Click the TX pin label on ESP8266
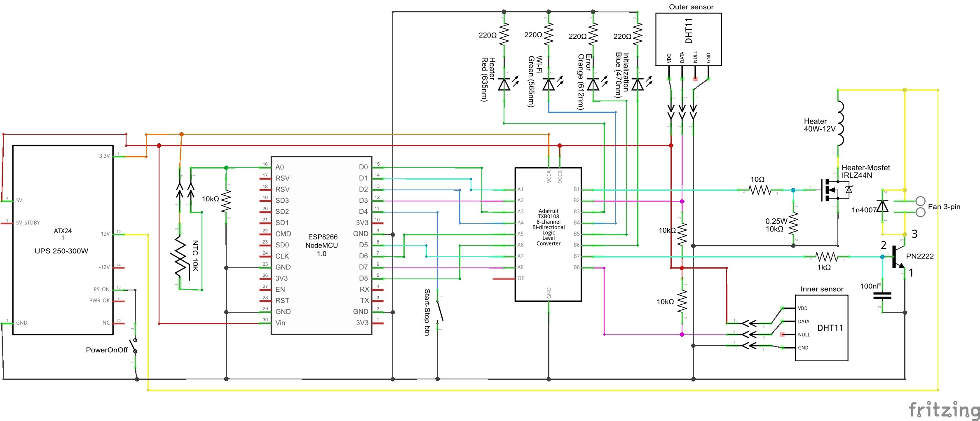Viewport: 980px width, 421px height. (x=364, y=300)
